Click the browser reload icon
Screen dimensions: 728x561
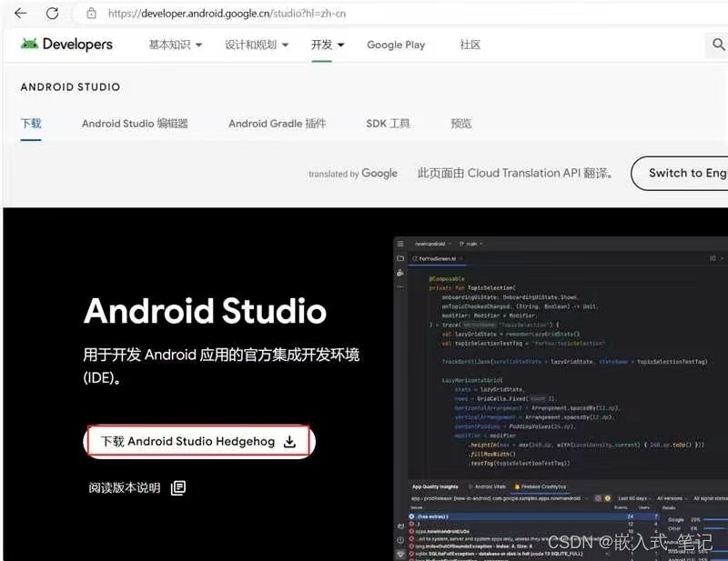point(52,14)
